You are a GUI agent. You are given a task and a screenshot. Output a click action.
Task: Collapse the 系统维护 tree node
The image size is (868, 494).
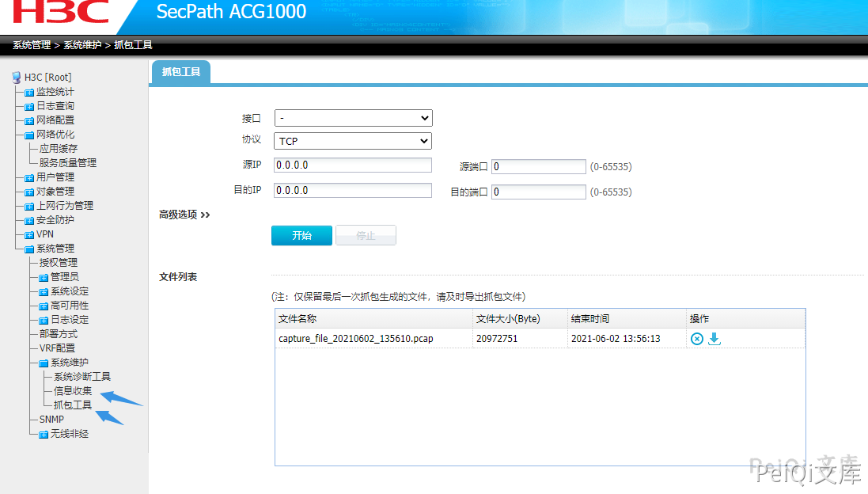[x=44, y=363]
